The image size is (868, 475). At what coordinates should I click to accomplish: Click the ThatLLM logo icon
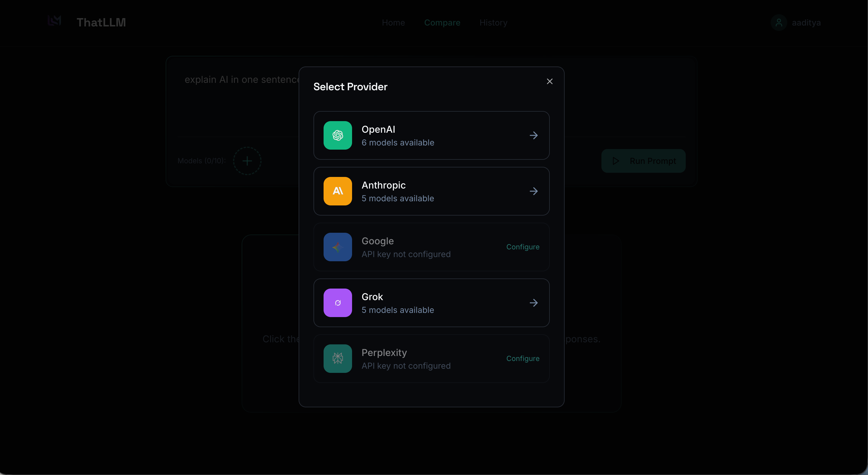click(x=54, y=21)
